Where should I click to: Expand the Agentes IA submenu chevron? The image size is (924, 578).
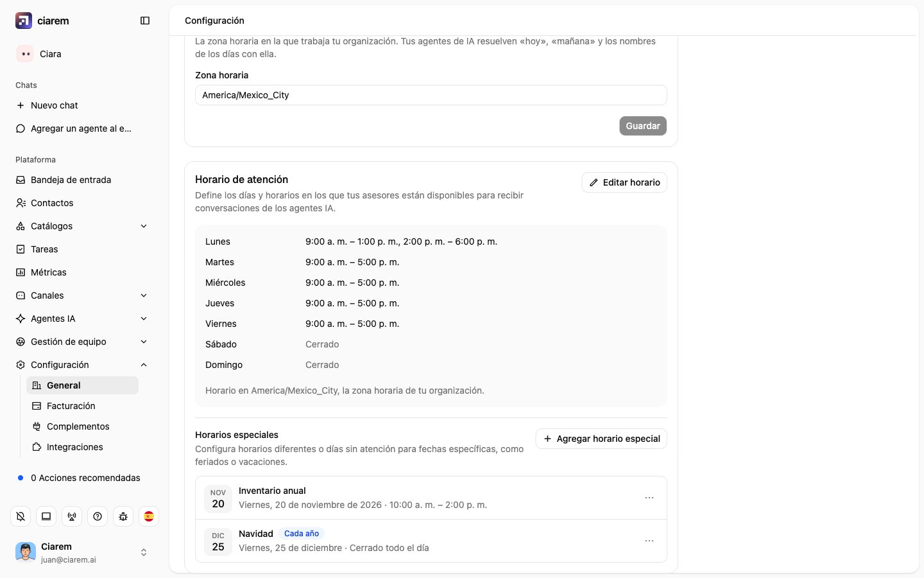click(x=144, y=319)
